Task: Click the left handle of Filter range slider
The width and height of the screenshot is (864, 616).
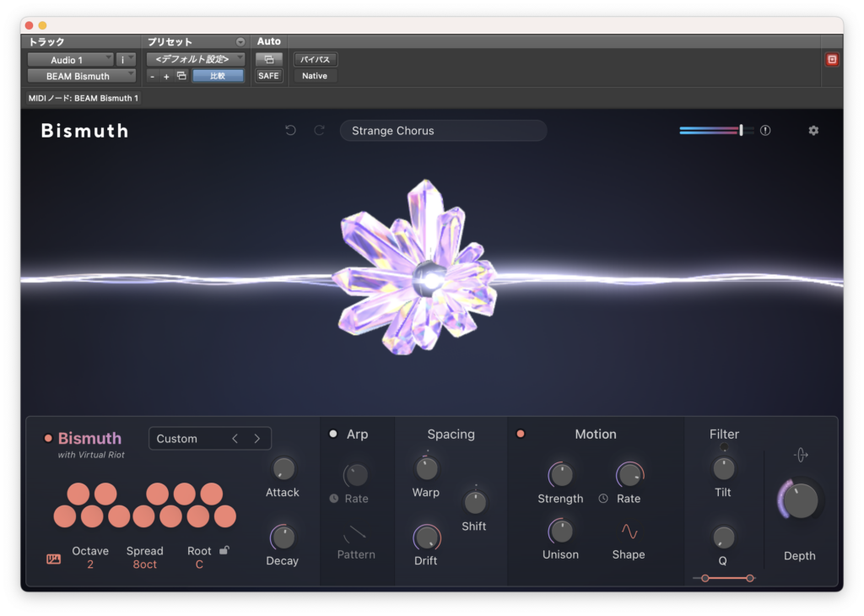Action: 705,578
